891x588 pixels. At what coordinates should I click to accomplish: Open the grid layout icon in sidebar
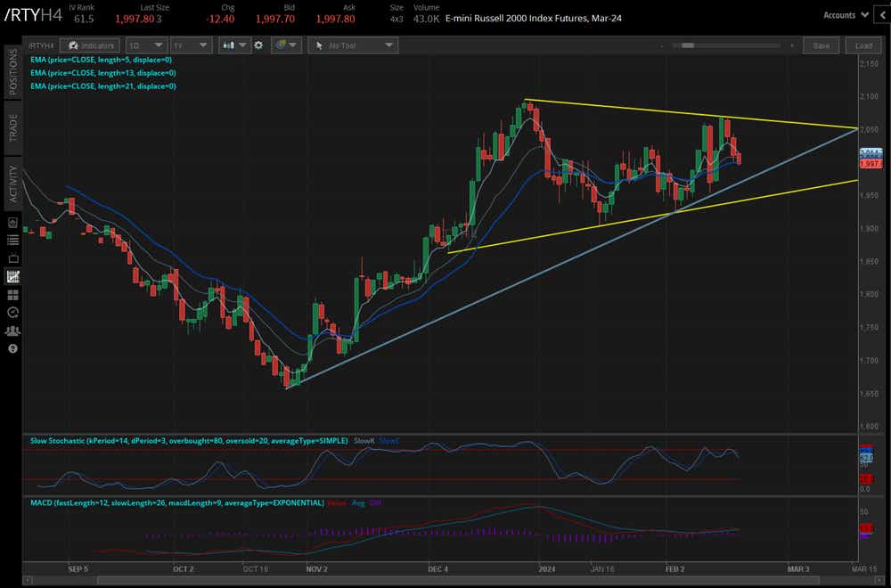(x=12, y=294)
